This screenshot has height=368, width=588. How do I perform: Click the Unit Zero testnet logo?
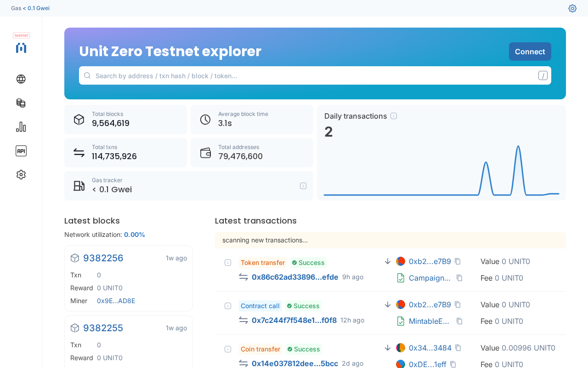tap(21, 48)
